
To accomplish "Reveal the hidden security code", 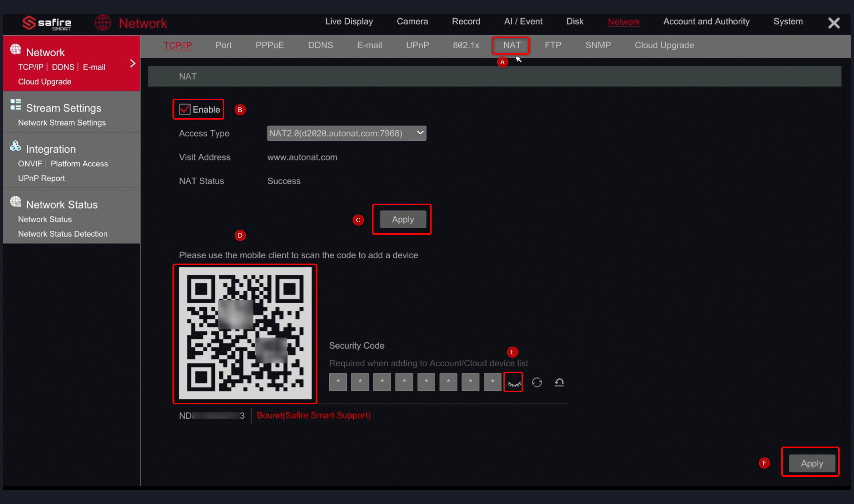I will tap(513, 382).
